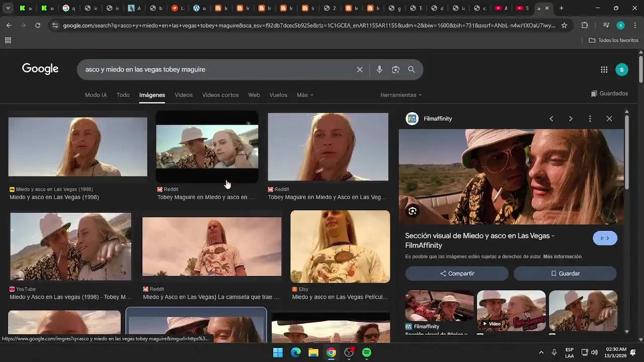
Task: Open Reddit Tobey Maguire convertible car thumbnail
Action: (207, 146)
